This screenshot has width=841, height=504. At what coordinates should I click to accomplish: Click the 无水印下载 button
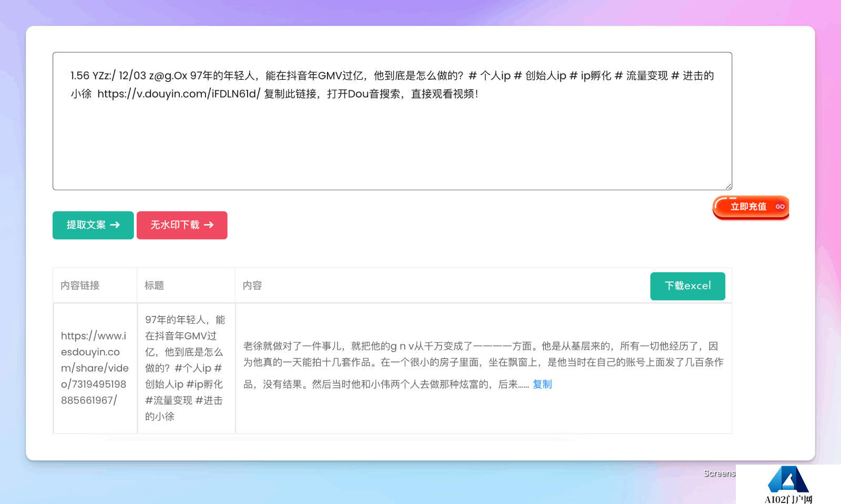182,225
